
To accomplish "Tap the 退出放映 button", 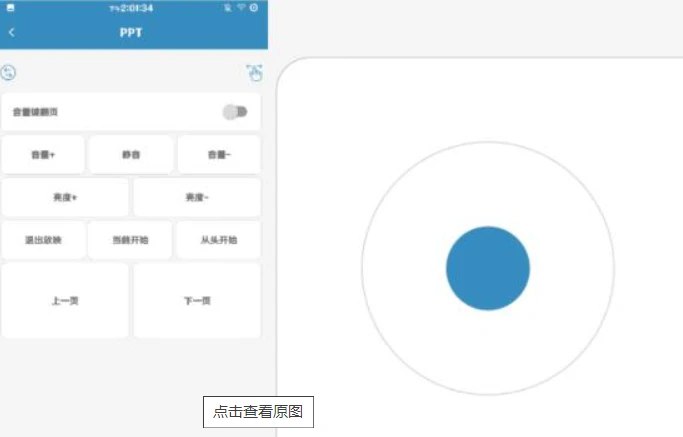I will click(x=43, y=240).
